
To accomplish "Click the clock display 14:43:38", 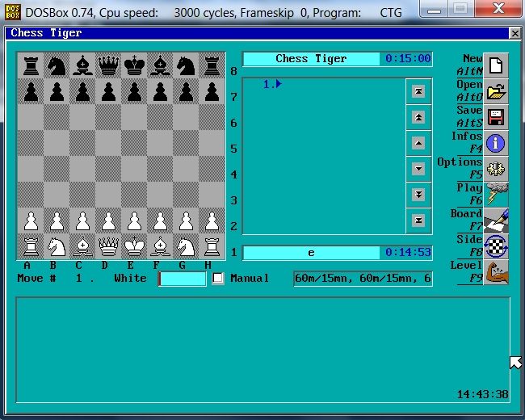I will coord(482,394).
